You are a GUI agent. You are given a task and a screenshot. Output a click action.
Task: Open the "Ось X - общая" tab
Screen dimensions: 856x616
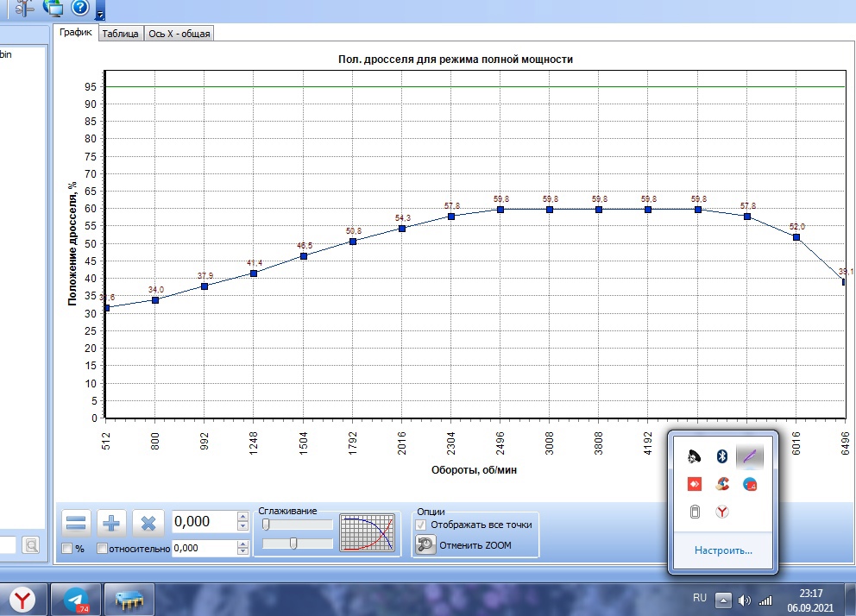(179, 35)
